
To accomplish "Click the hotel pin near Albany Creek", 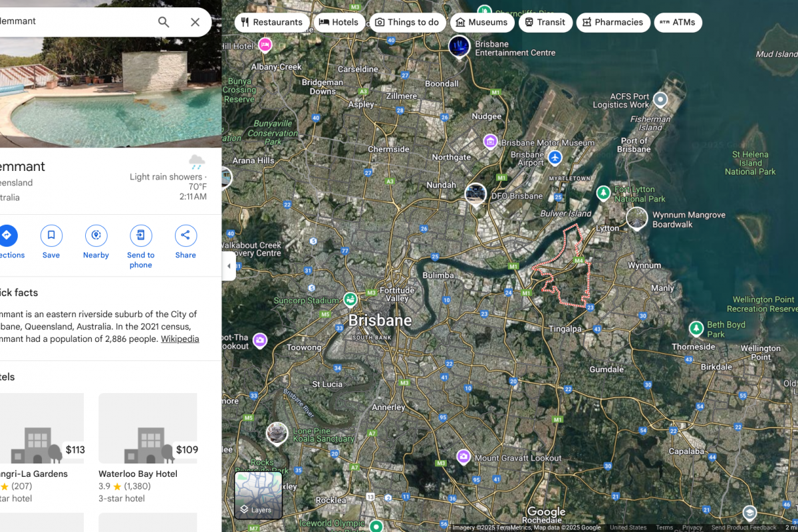I will pos(265,45).
